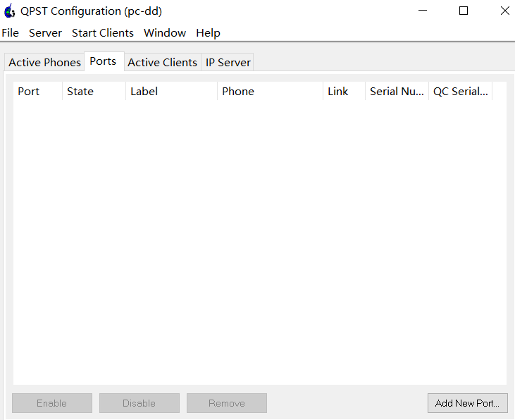This screenshot has width=515, height=420.
Task: Sort by the State column header
Action: [94, 91]
